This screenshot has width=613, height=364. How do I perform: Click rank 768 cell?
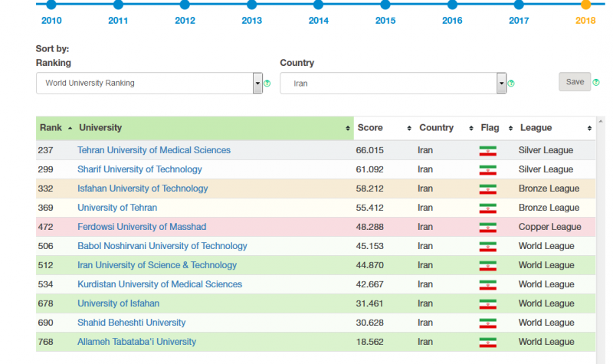coord(45,342)
